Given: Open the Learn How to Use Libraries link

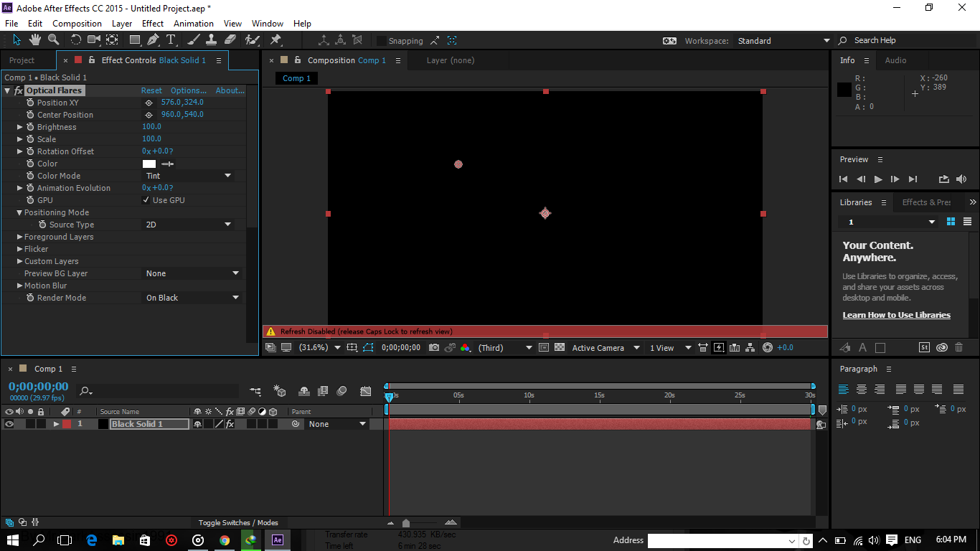Looking at the screenshot, I should tap(896, 315).
